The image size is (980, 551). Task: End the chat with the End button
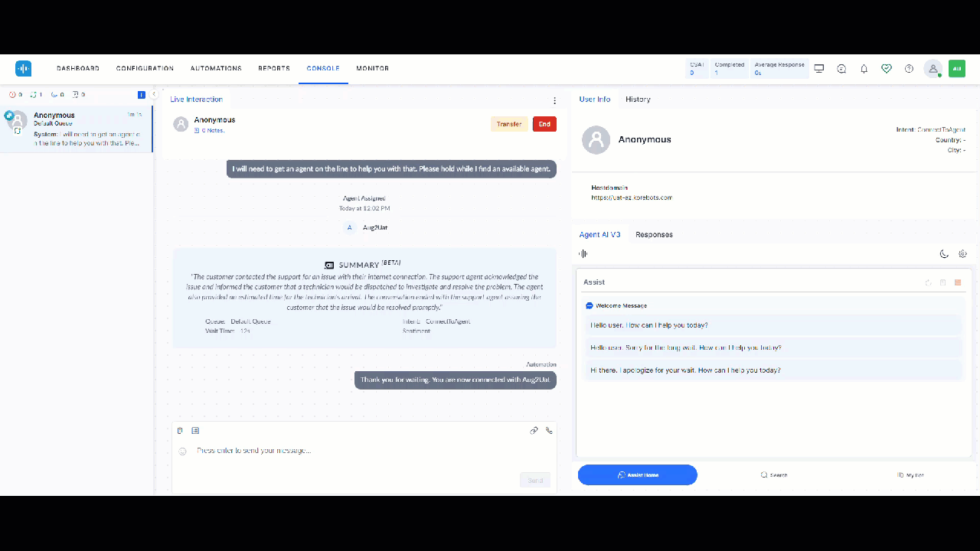coord(544,123)
